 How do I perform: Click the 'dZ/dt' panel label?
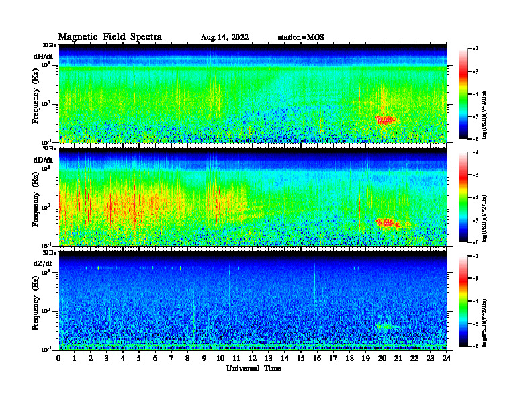pos(43,263)
